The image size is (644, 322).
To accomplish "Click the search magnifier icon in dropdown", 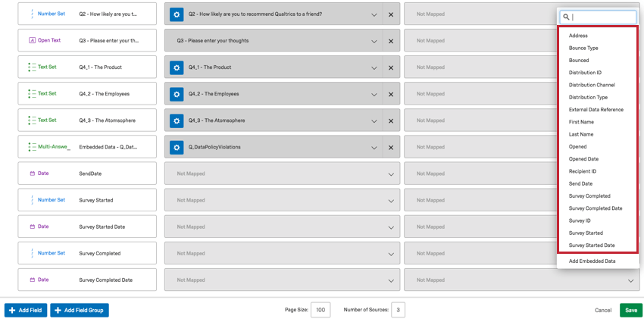I will coord(567,17).
